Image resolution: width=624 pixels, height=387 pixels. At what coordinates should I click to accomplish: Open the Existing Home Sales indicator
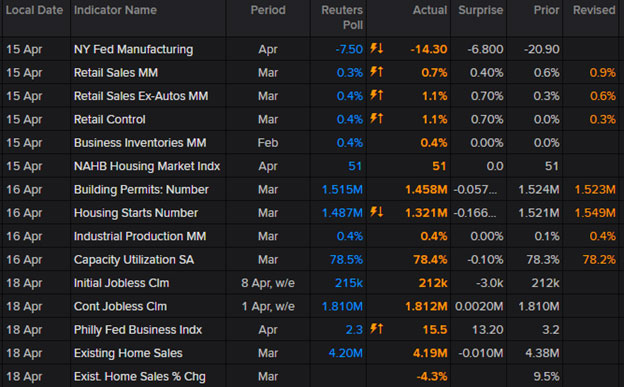coord(128,353)
